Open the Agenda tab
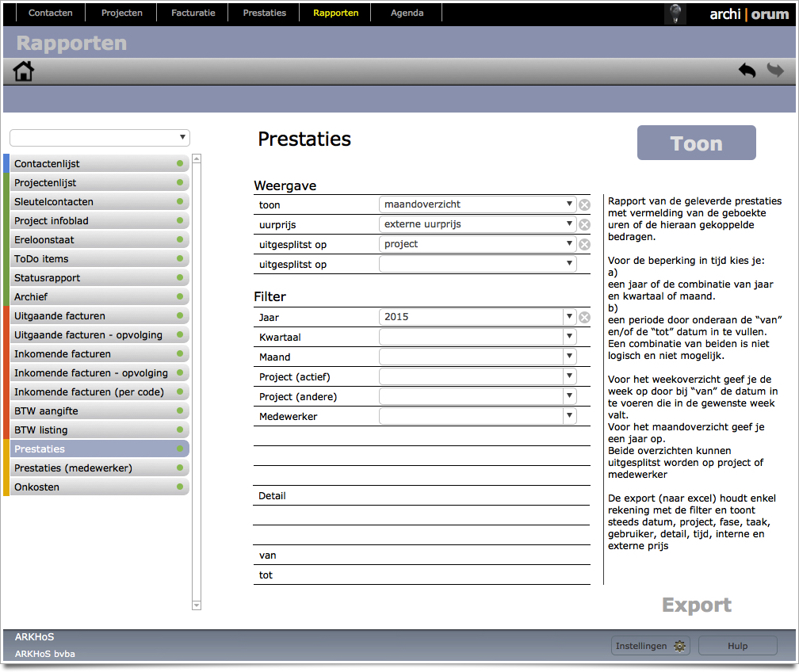 (407, 13)
